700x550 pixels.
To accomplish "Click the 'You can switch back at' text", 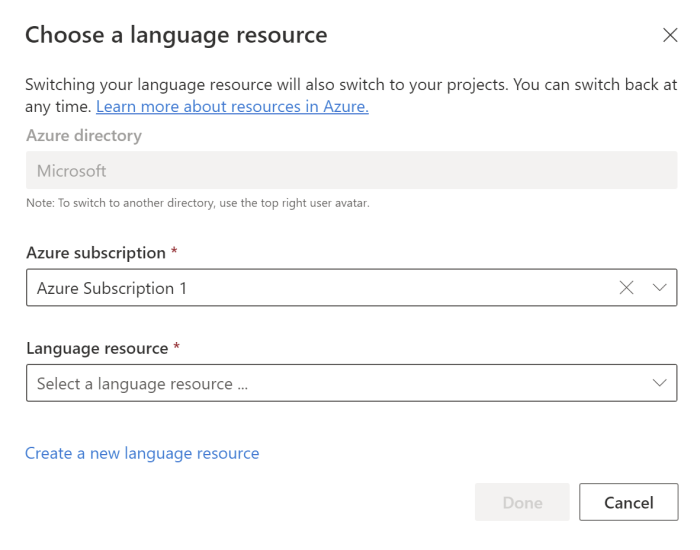I will coord(594,84).
